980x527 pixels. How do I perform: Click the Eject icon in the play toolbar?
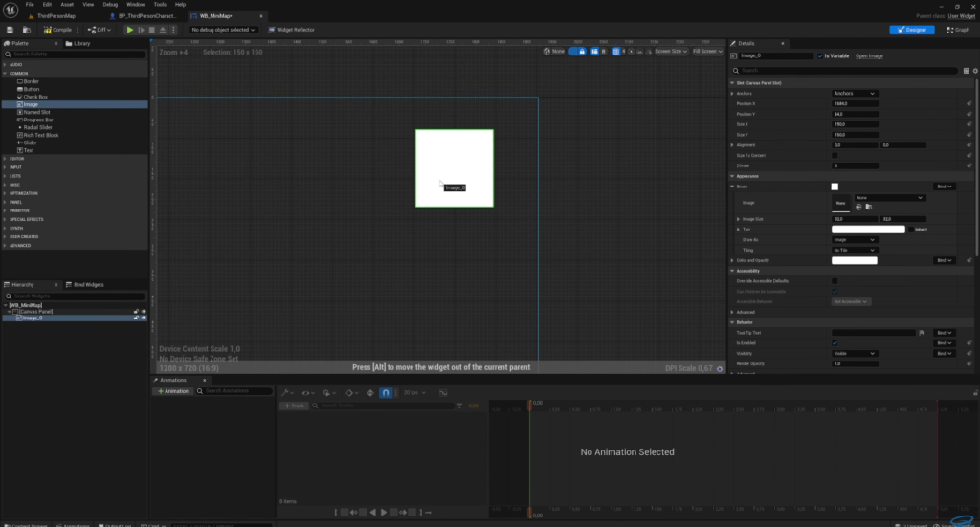click(163, 30)
